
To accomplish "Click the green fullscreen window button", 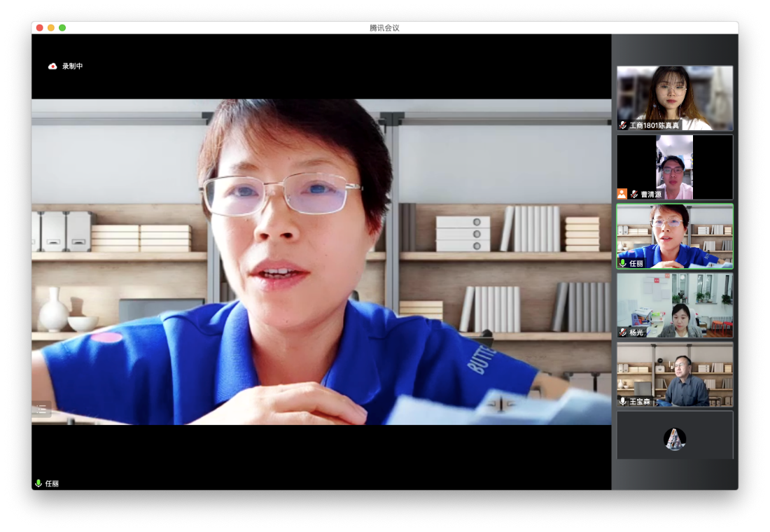I will click(62, 28).
